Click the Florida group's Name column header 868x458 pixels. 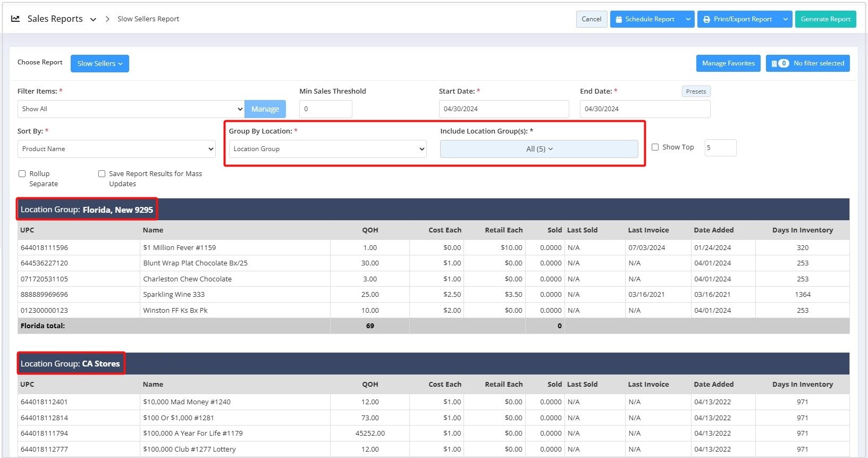coord(153,230)
